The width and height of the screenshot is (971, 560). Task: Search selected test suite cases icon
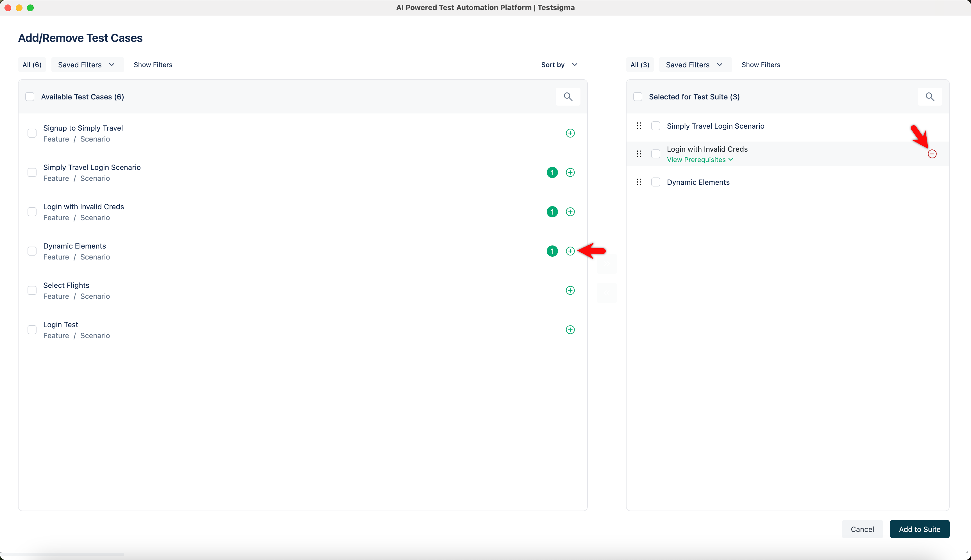pos(929,97)
